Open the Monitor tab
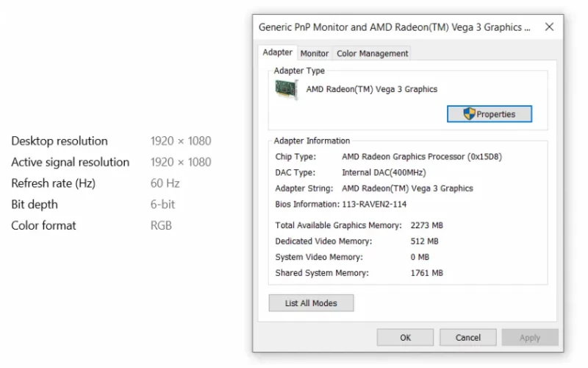Screen dimensions: 588x368 pyautogui.click(x=315, y=53)
